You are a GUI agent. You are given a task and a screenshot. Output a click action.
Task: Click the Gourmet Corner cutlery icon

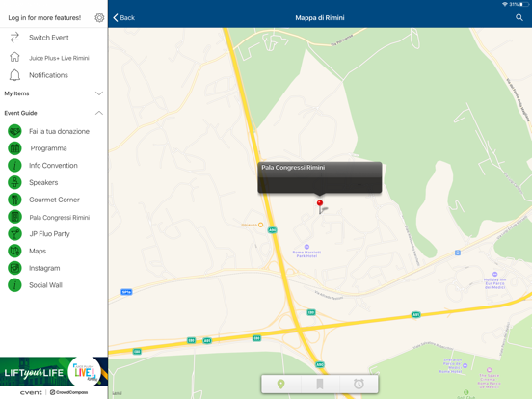(x=14, y=199)
